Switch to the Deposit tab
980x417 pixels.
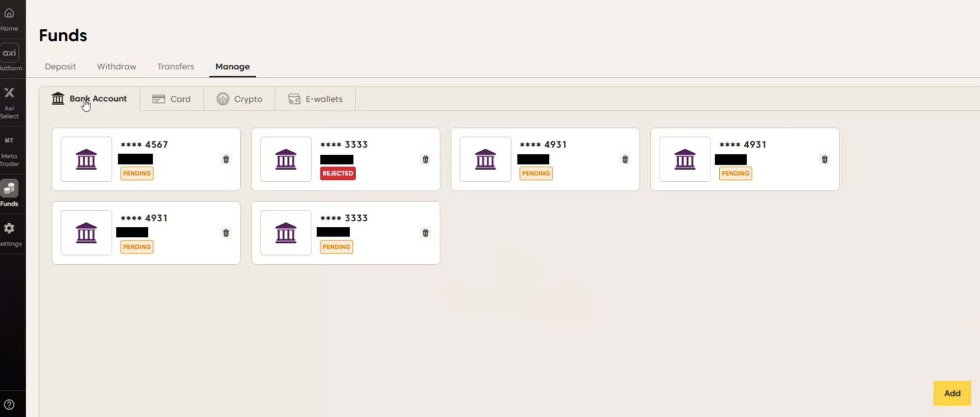tap(60, 67)
